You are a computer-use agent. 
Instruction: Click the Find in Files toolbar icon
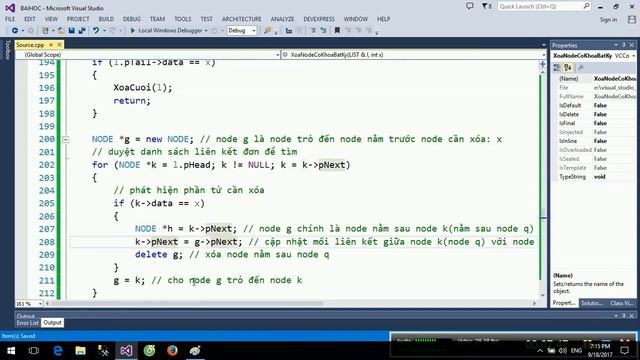pos(267,31)
